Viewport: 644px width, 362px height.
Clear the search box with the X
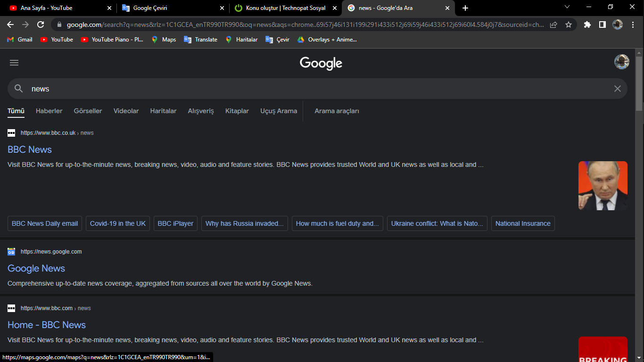pos(618,89)
